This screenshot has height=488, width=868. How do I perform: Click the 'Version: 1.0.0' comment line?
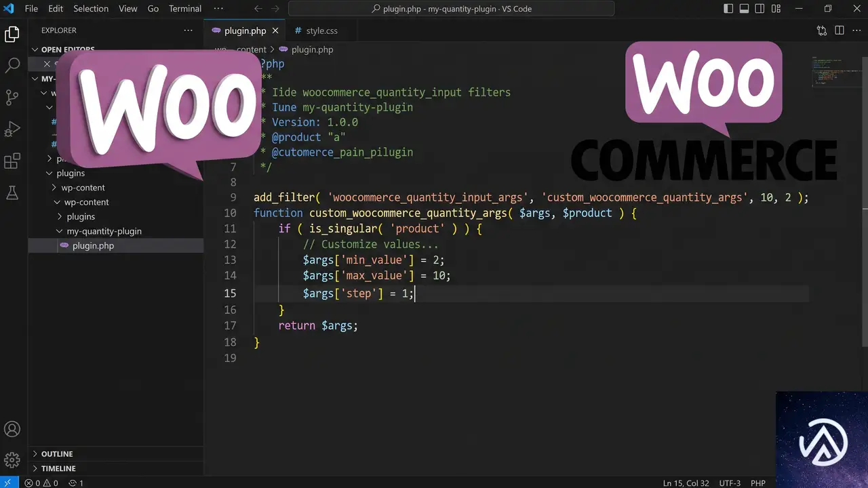[315, 122]
